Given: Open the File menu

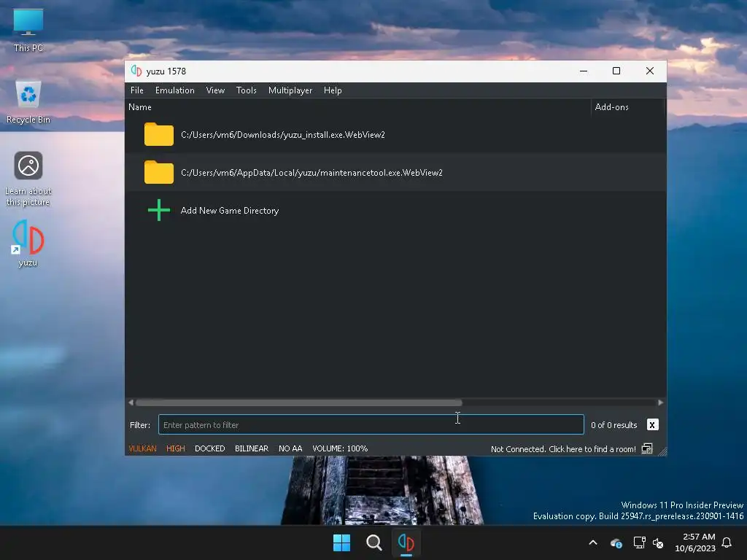Looking at the screenshot, I should click(136, 90).
